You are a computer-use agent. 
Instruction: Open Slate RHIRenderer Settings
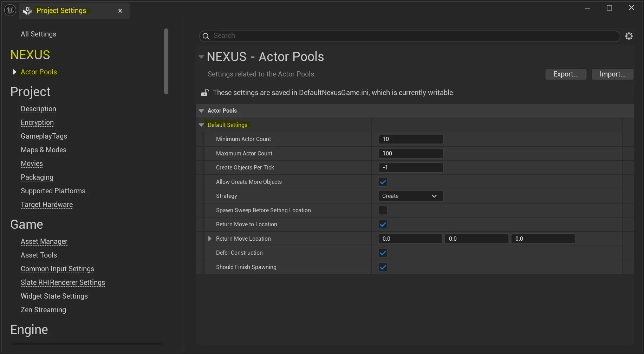(x=63, y=282)
